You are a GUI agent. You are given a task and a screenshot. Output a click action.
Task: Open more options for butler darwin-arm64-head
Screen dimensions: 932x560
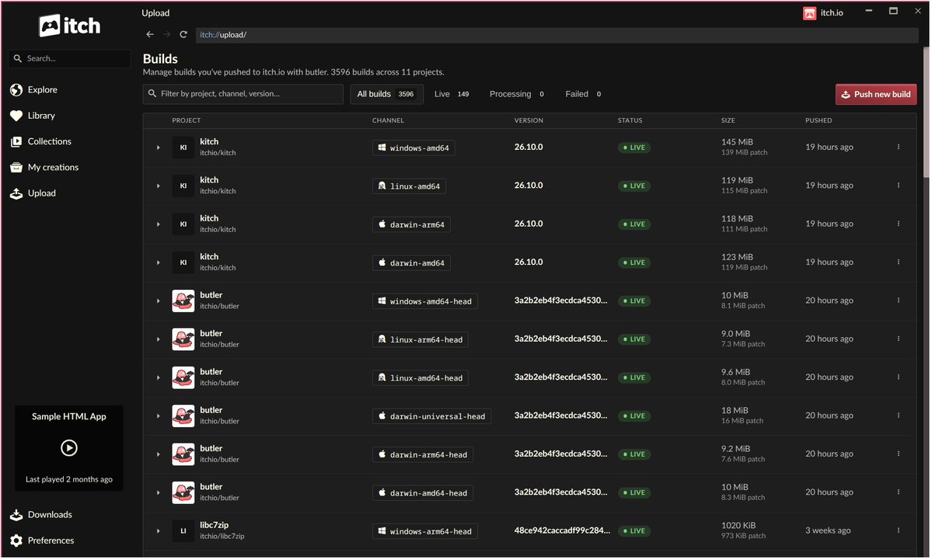(x=899, y=454)
